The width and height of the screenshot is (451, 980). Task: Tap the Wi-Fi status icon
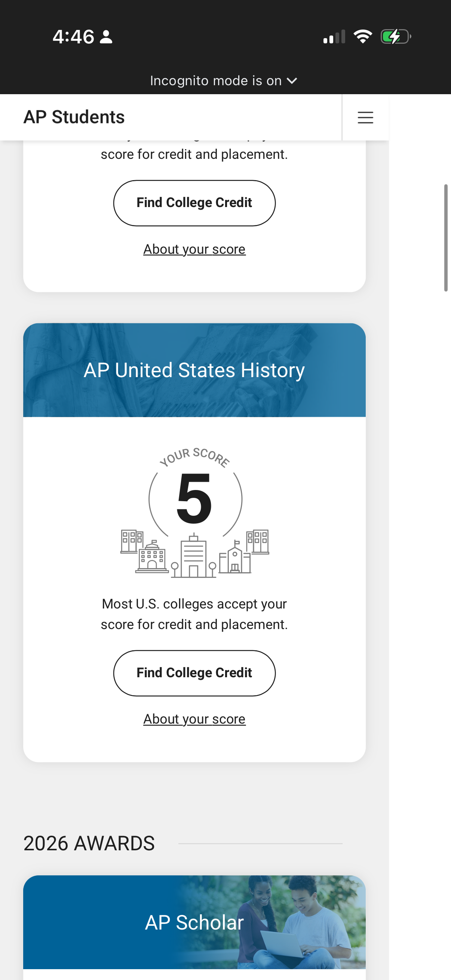click(x=363, y=37)
